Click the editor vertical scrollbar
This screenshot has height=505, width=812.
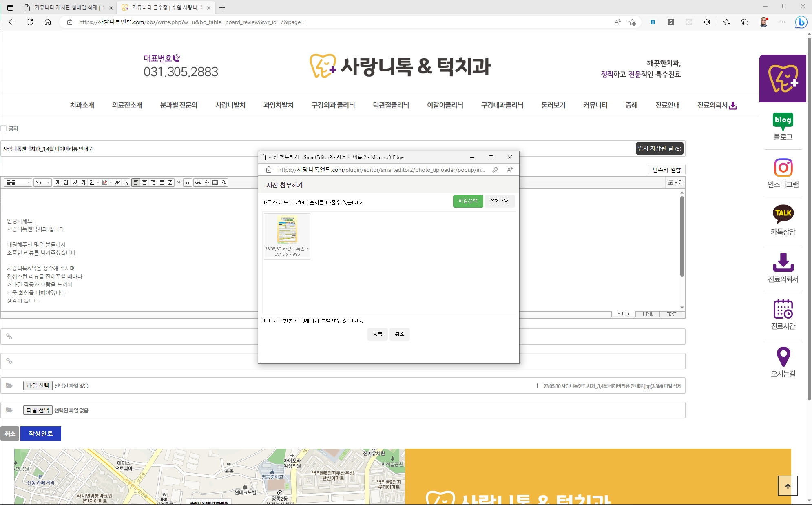click(x=682, y=237)
